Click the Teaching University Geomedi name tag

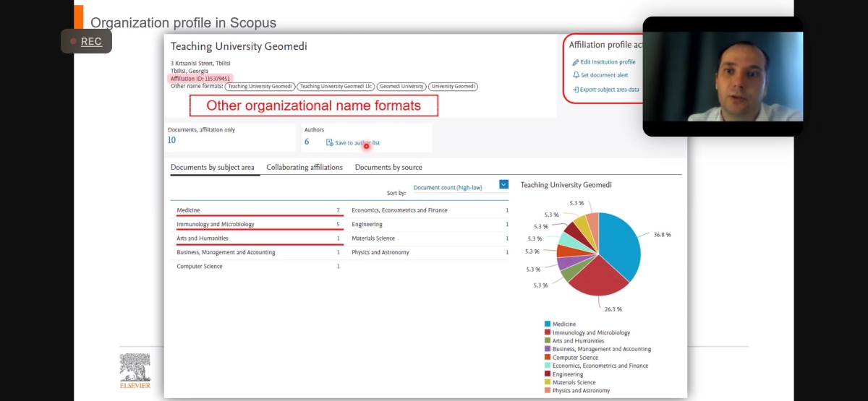[x=260, y=87]
